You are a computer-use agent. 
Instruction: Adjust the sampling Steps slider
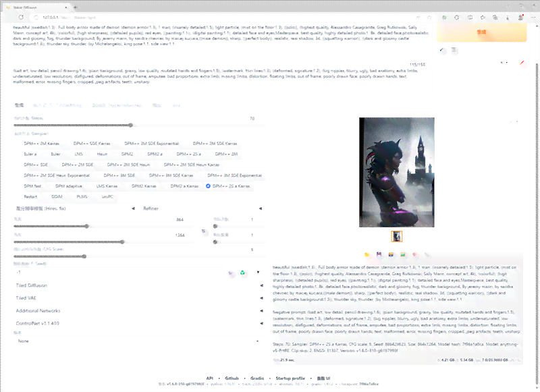point(139,125)
